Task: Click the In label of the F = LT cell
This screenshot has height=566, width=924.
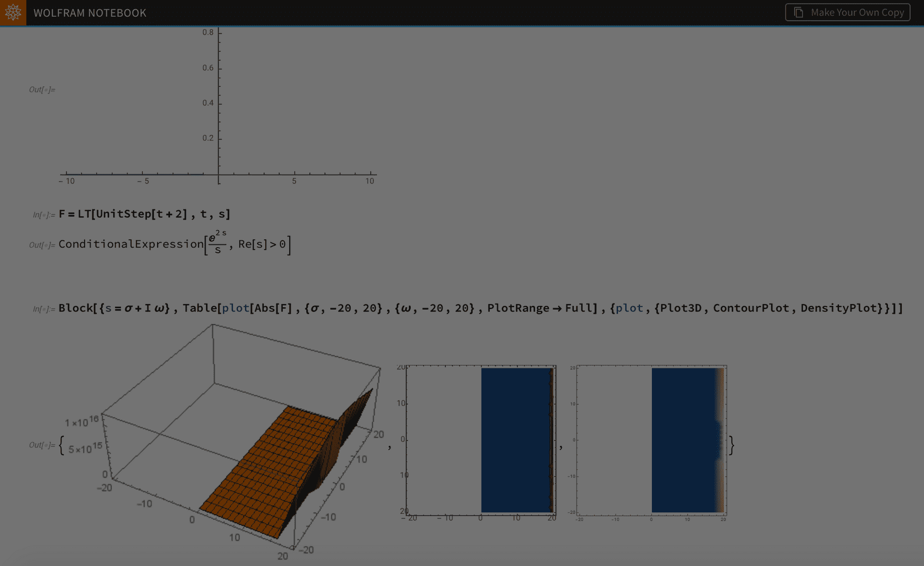Action: coord(44,215)
